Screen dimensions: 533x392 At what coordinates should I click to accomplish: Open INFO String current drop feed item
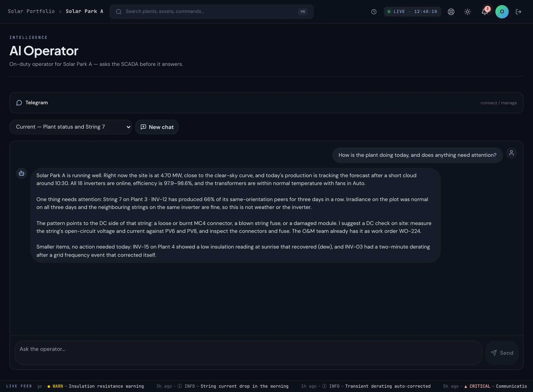pyautogui.click(x=222, y=386)
